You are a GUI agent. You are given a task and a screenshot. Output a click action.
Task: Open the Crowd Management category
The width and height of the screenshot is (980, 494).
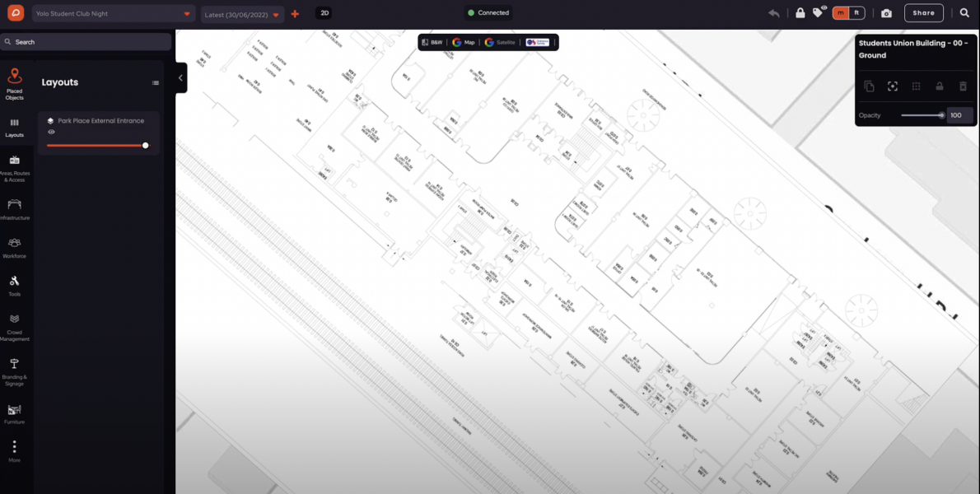point(14,328)
